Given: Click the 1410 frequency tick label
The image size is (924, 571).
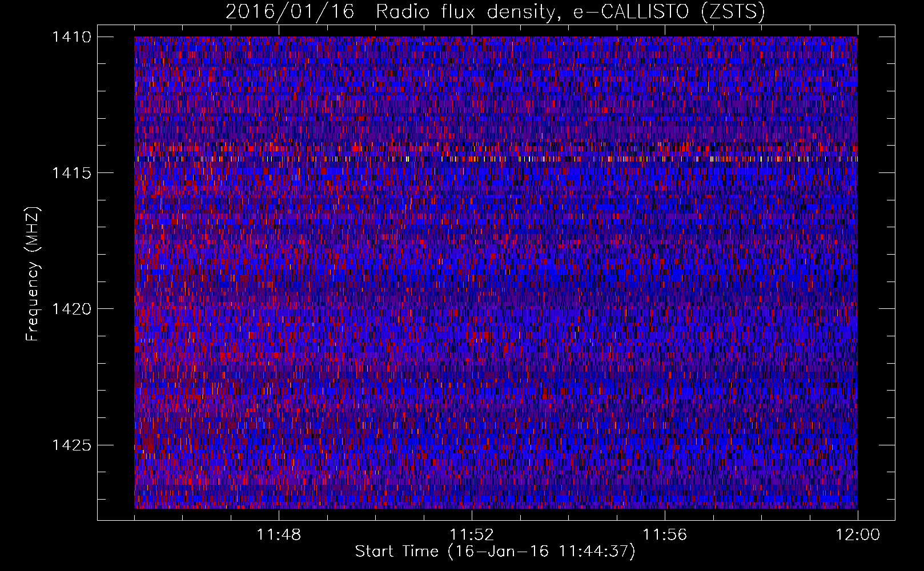Looking at the screenshot, I should [71, 37].
